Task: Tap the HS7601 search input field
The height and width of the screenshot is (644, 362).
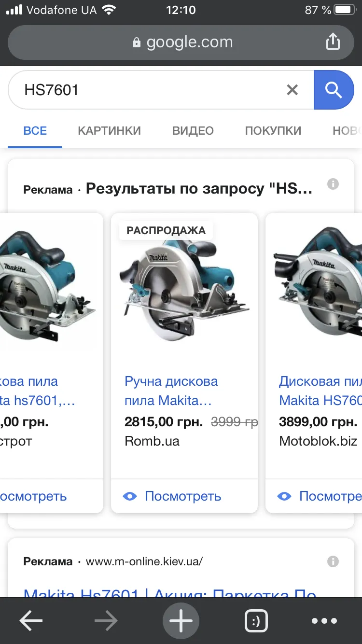Action: (150, 90)
